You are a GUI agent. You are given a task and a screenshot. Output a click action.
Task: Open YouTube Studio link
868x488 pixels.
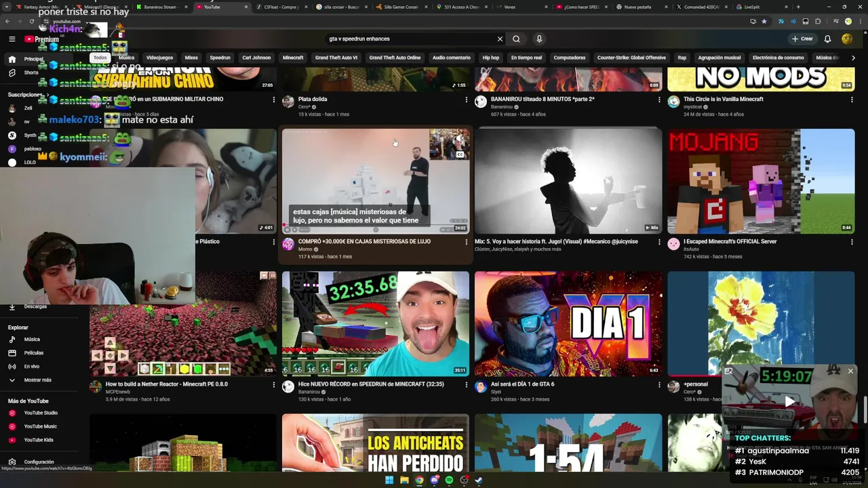pyautogui.click(x=41, y=413)
